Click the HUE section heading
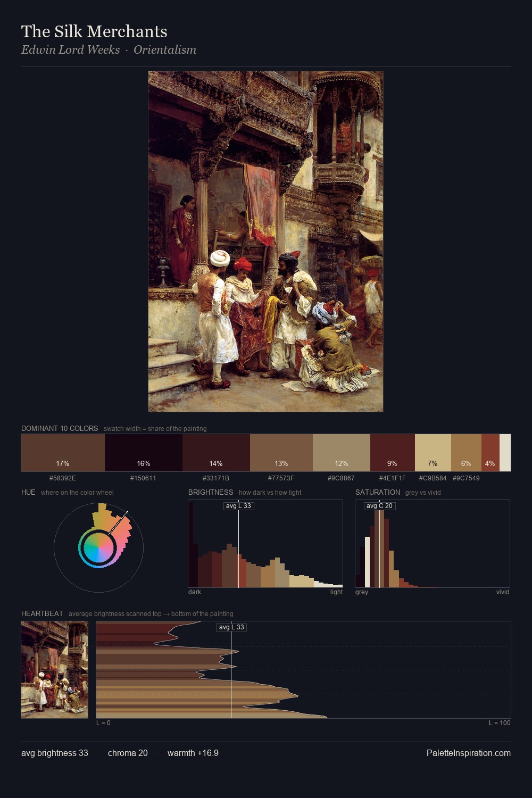 pos(28,492)
